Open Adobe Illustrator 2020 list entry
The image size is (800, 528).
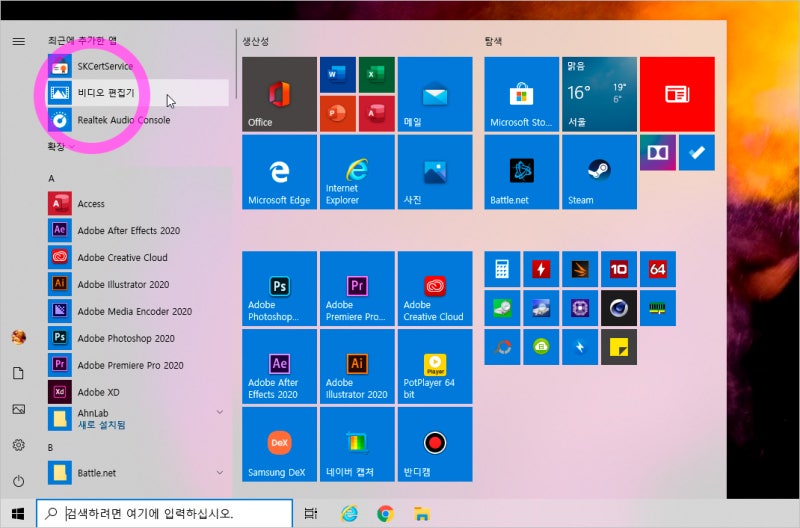[x=138, y=284]
